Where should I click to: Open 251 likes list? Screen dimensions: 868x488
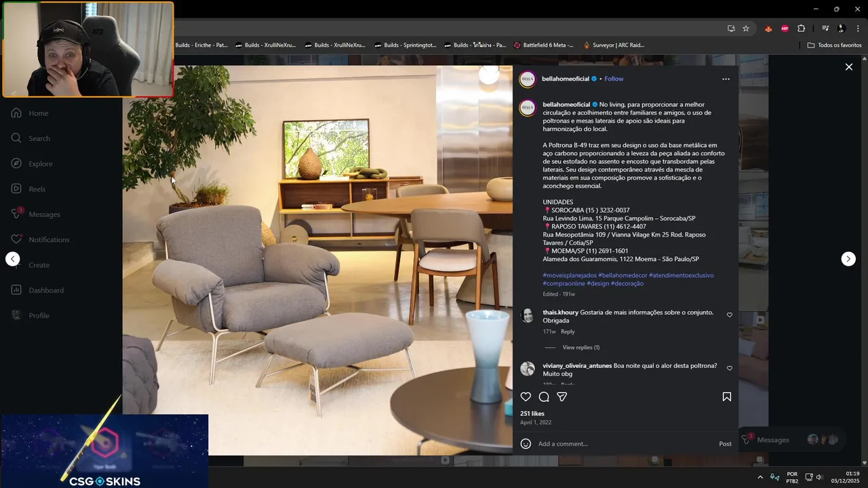[x=532, y=413]
